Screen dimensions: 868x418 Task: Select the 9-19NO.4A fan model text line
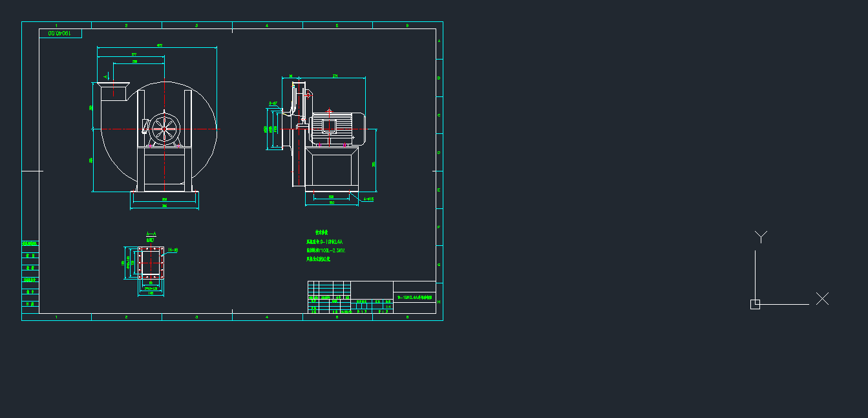tap(324, 242)
